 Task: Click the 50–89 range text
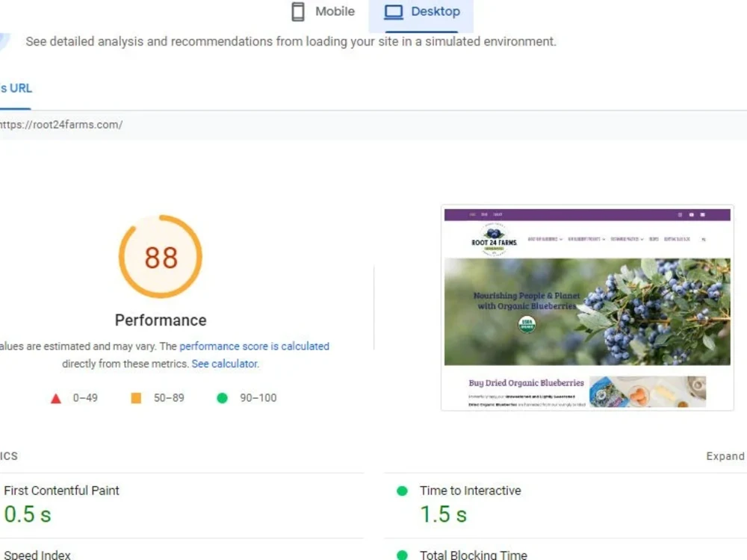pos(169,398)
